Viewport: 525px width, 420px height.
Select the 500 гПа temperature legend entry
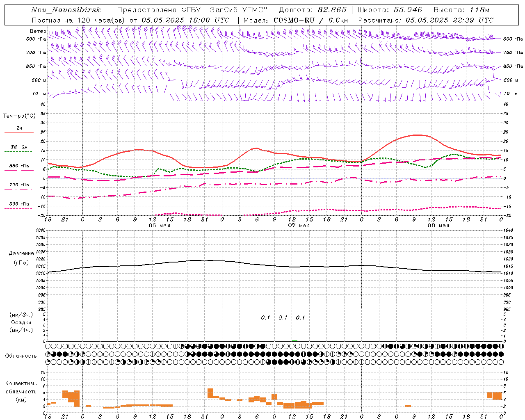19,205
